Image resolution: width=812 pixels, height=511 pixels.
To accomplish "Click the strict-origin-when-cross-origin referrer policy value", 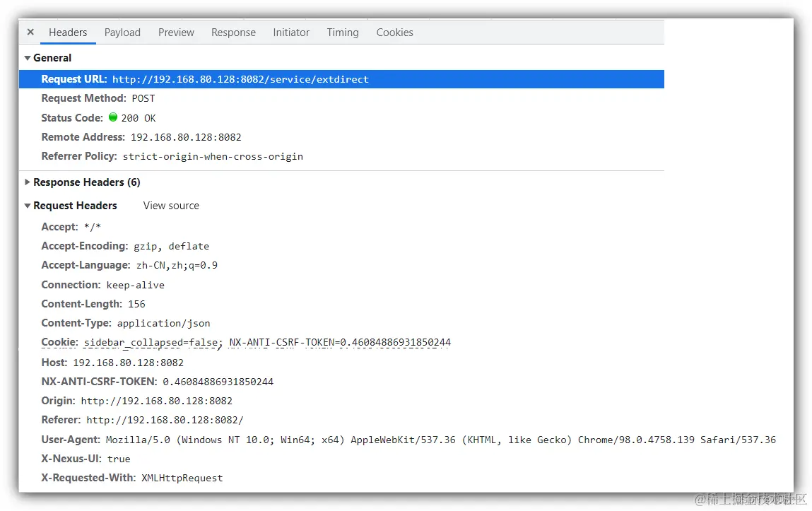I will coord(213,156).
